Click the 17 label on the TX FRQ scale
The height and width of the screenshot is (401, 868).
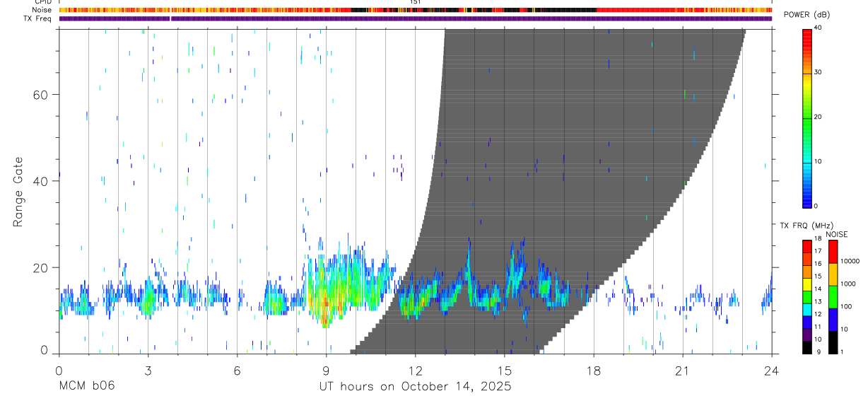[818, 251]
